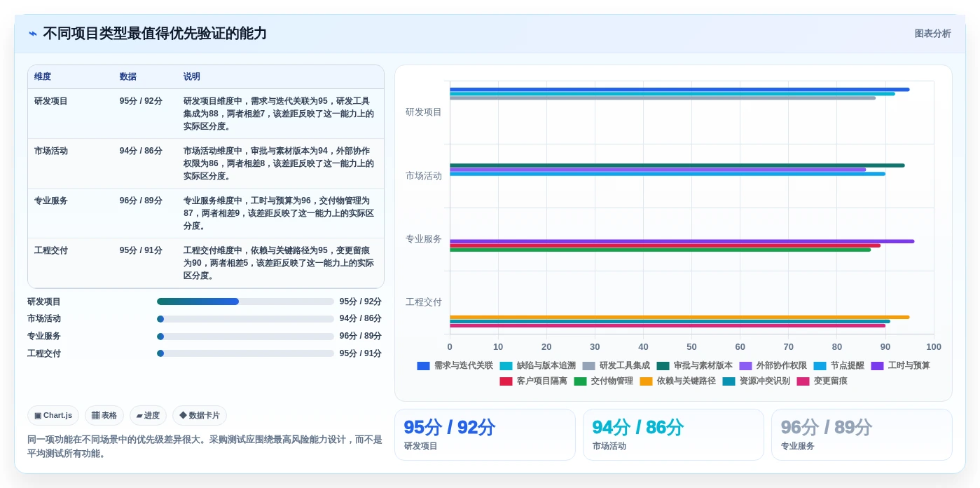The height and width of the screenshot is (488, 980).
Task: Hide the 客户项目隔离 series in legend
Action: [x=533, y=381]
